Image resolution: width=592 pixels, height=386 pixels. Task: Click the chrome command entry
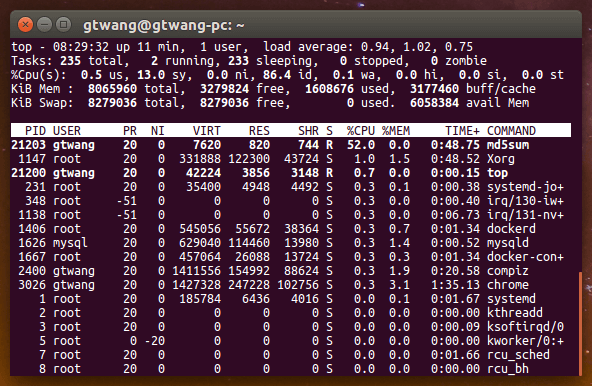[508, 284]
